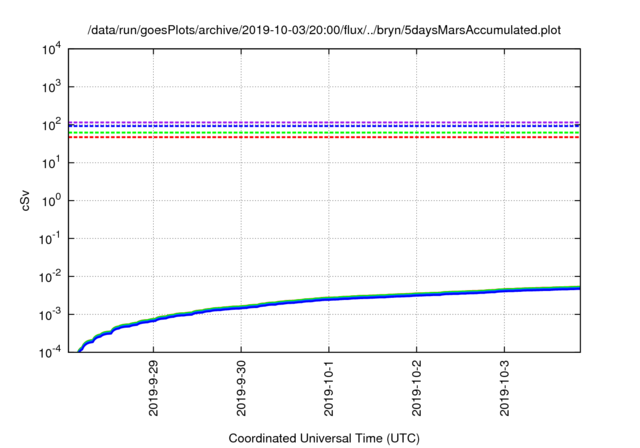Click the 10^-4 y-axis tick label
This screenshot has width=640, height=448.
50,352
